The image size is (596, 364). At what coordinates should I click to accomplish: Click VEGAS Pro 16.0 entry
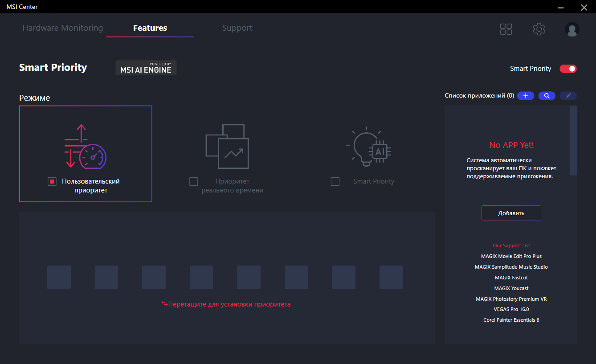click(511, 309)
